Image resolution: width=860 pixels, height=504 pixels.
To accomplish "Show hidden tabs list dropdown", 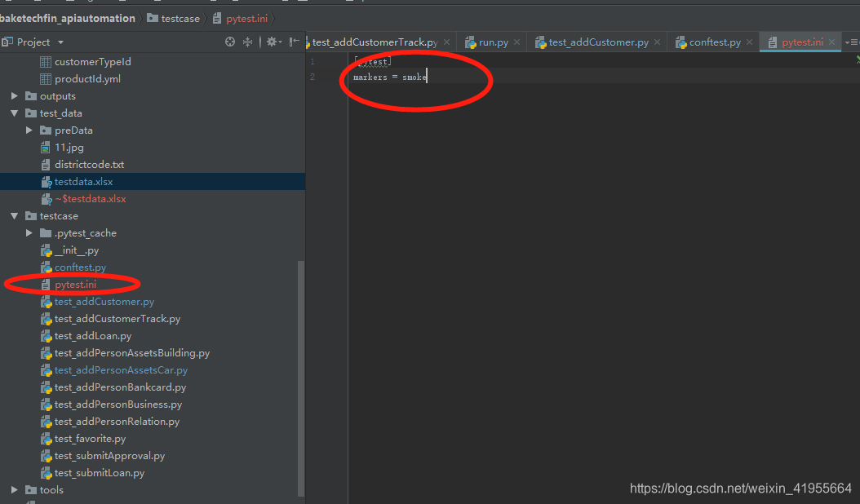I will 852,42.
